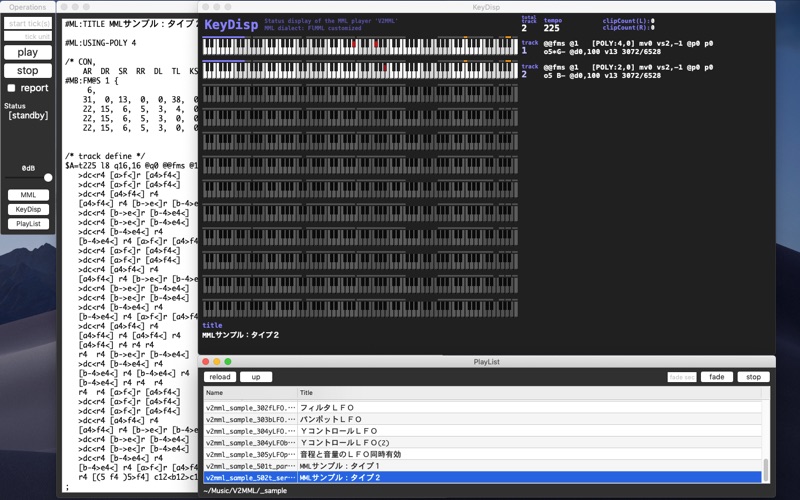The height and width of the screenshot is (500, 800).
Task: Focus the tick unit input field
Action: (x=28, y=36)
